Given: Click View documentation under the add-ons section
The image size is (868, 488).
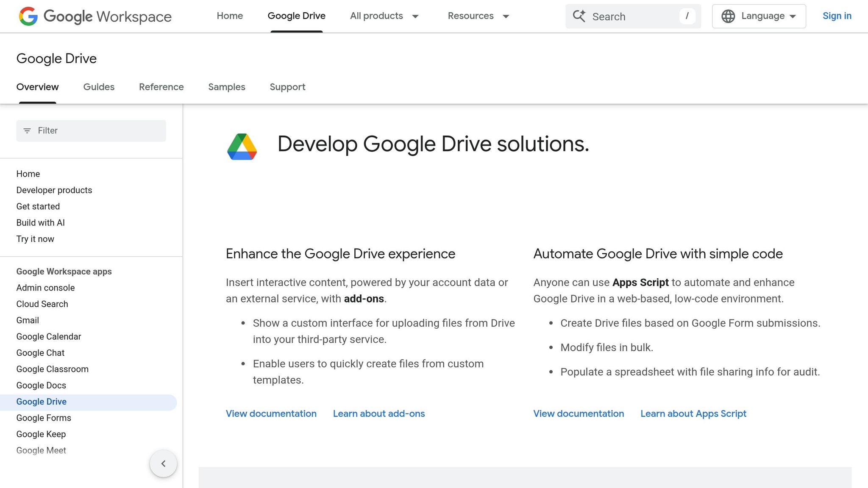Looking at the screenshot, I should pyautogui.click(x=271, y=413).
